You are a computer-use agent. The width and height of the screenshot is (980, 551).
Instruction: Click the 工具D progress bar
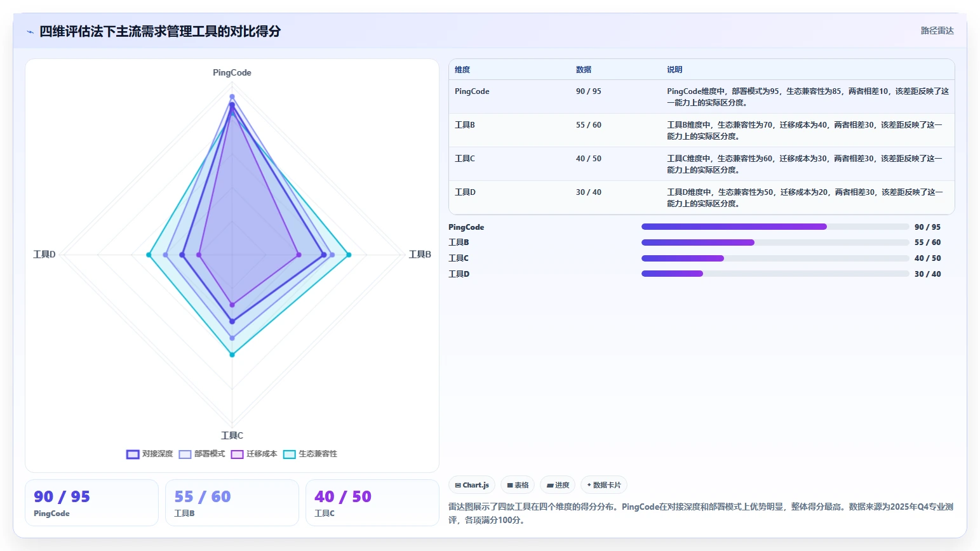tap(775, 274)
